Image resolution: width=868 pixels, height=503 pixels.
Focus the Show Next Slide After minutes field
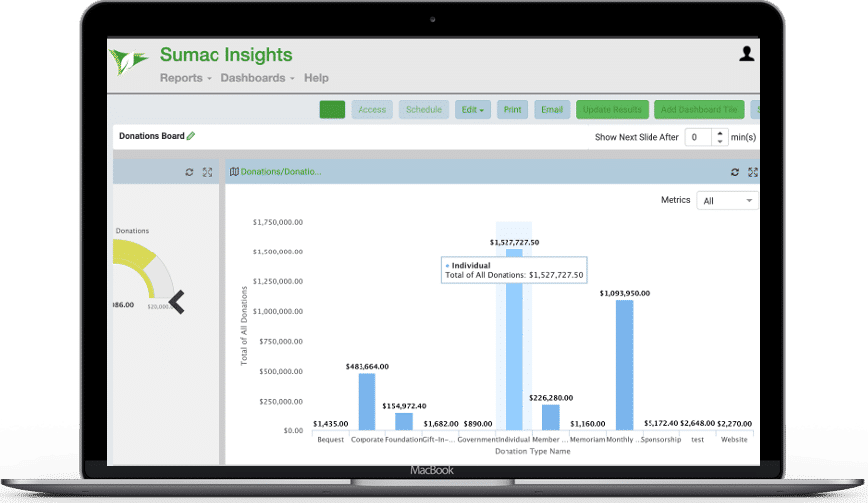[x=699, y=137]
